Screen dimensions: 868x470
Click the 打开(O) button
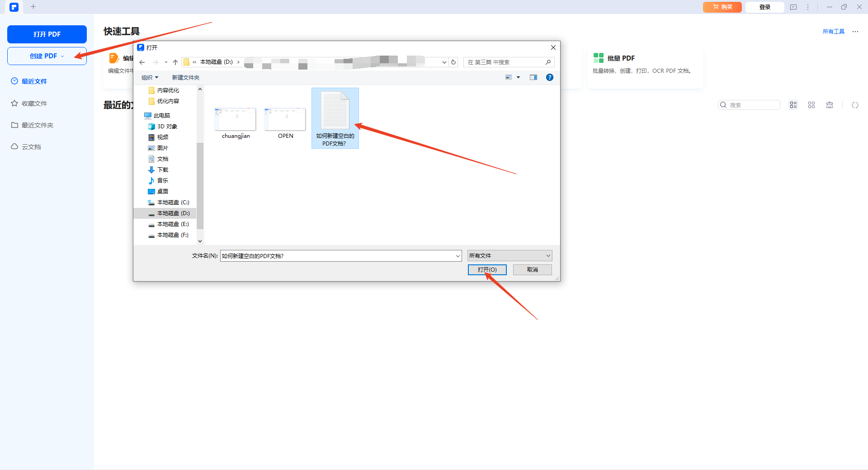[x=487, y=270]
